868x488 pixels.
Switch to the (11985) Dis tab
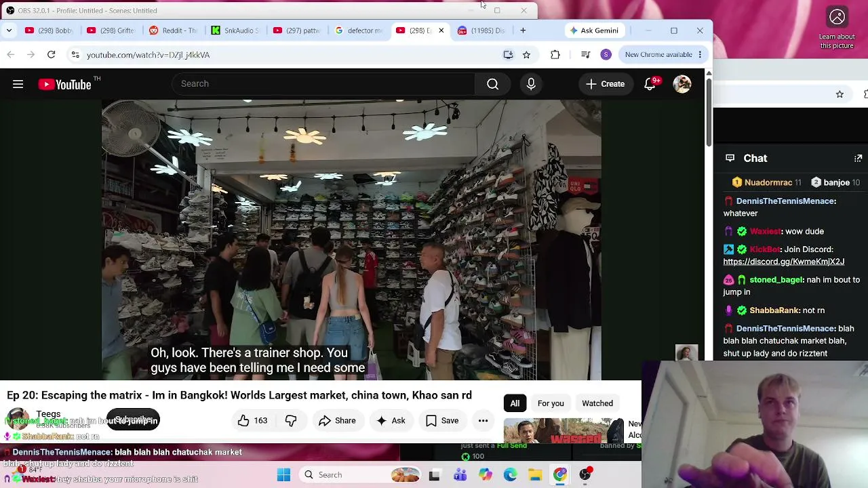[x=481, y=30]
